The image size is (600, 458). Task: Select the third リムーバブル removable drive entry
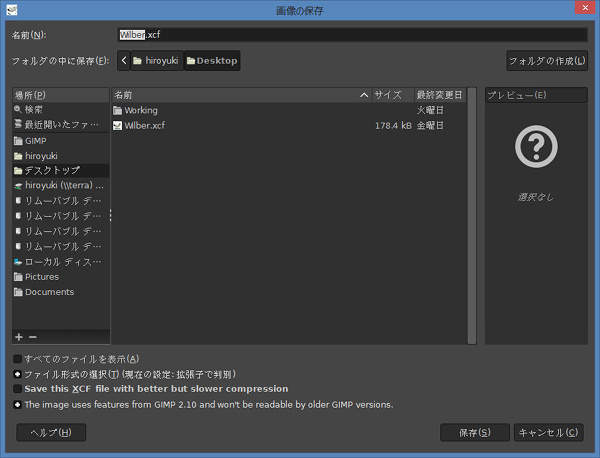tap(60, 231)
